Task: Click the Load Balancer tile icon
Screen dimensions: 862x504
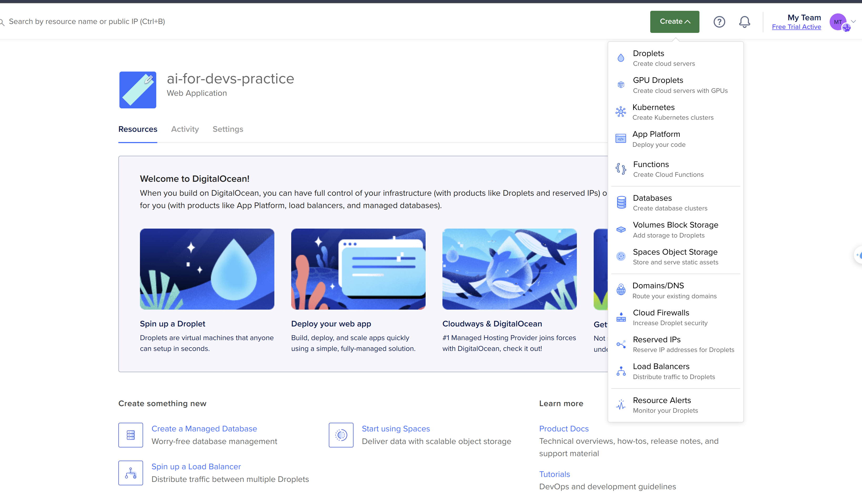Action: (131, 473)
